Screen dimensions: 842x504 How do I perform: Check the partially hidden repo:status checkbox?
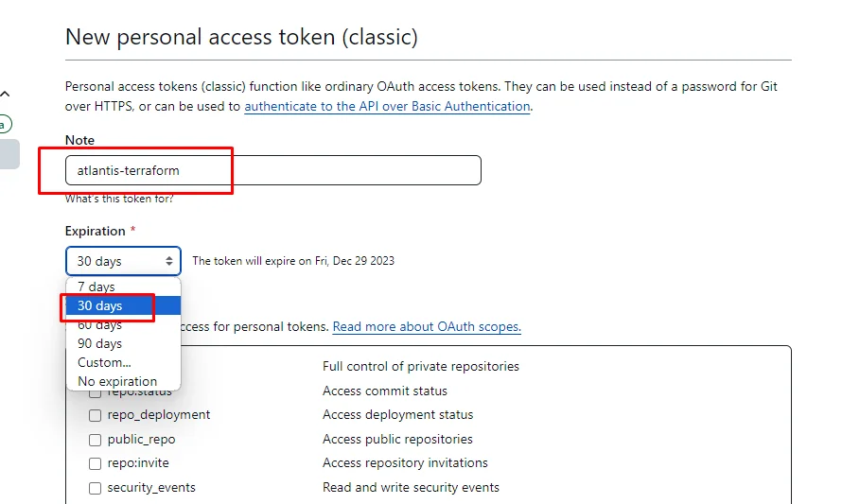(x=95, y=391)
